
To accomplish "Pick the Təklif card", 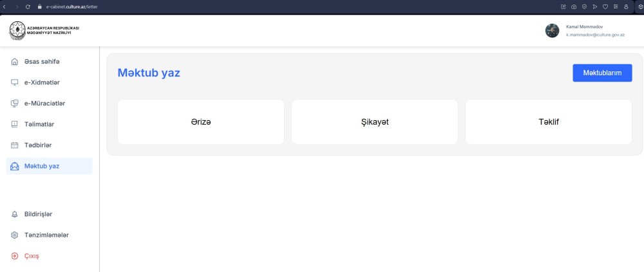I will click(548, 122).
